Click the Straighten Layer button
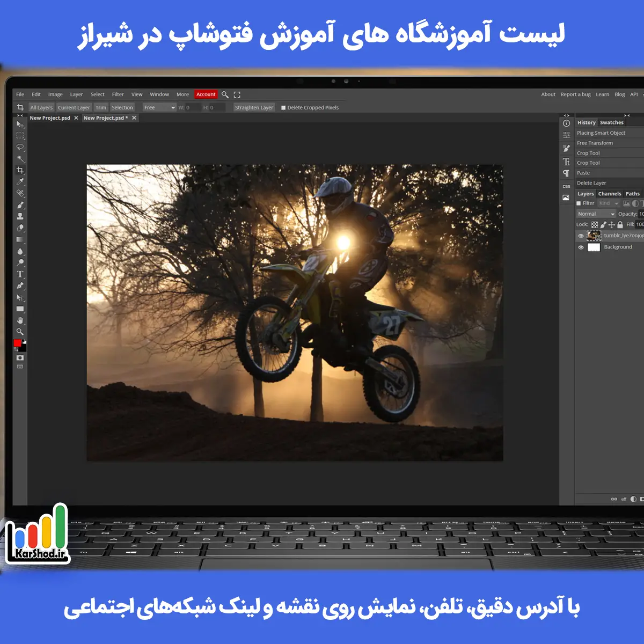644x644 pixels. [x=254, y=108]
